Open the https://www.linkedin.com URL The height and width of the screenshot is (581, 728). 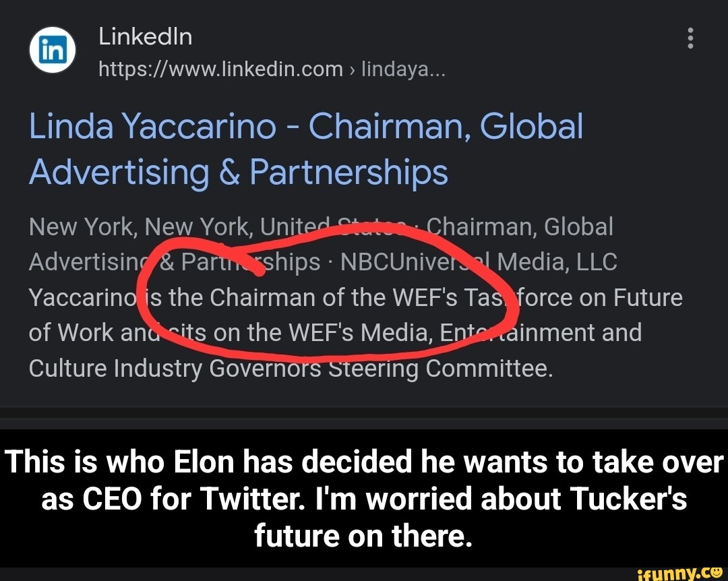pyautogui.click(x=220, y=69)
